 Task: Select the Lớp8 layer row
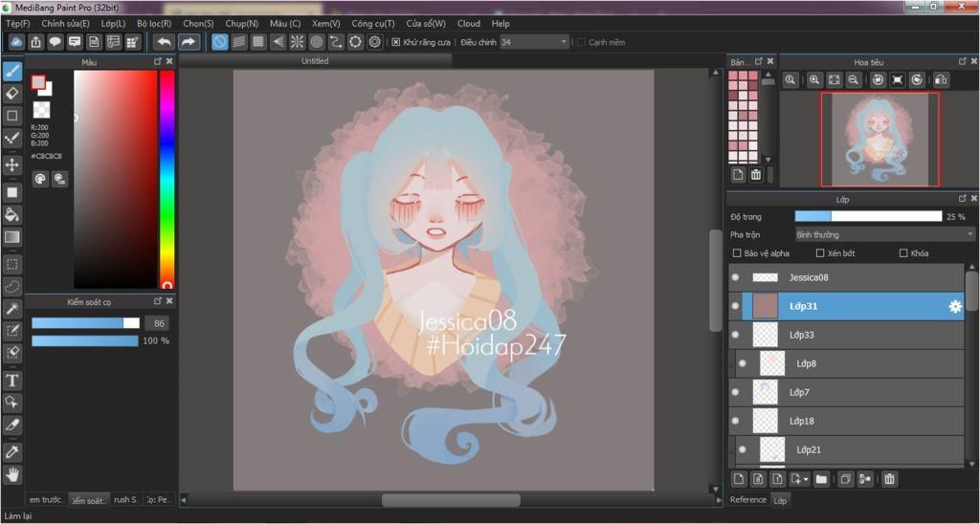tap(846, 363)
